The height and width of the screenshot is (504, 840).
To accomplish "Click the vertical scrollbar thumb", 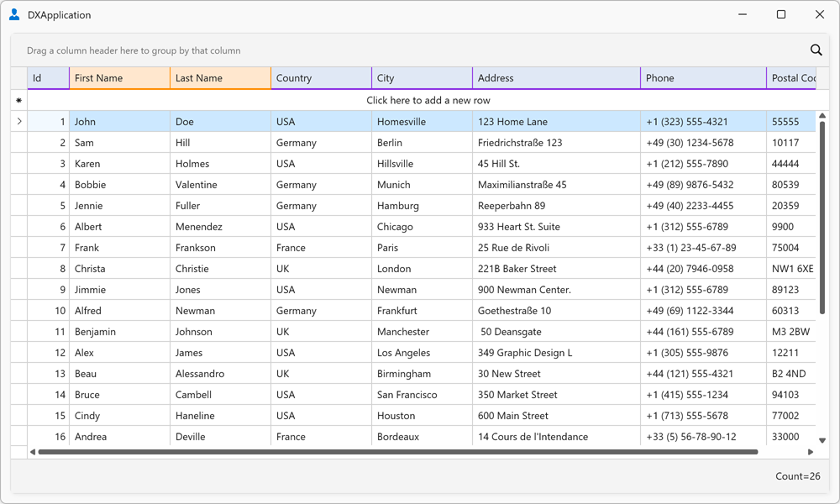I will coord(822,218).
